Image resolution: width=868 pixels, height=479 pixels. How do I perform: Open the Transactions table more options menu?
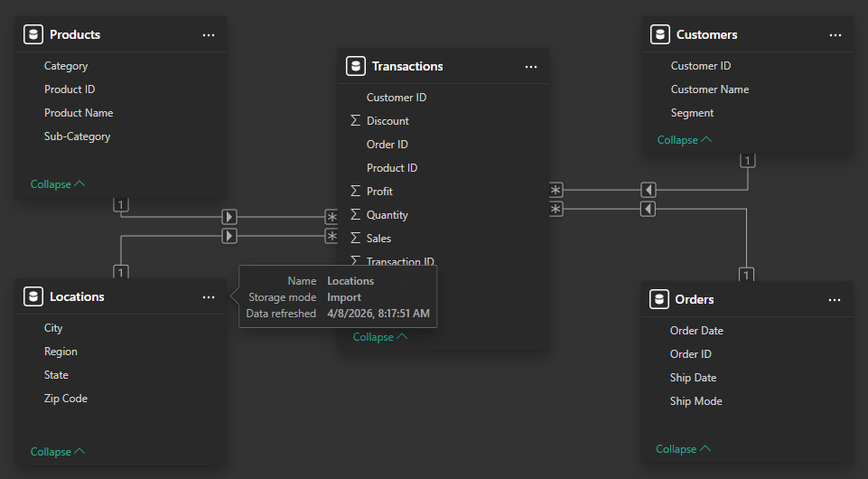(531, 67)
